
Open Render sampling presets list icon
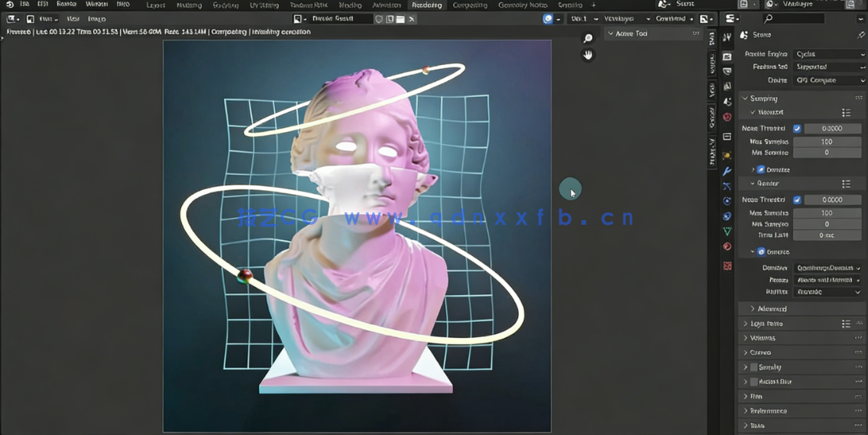click(846, 183)
